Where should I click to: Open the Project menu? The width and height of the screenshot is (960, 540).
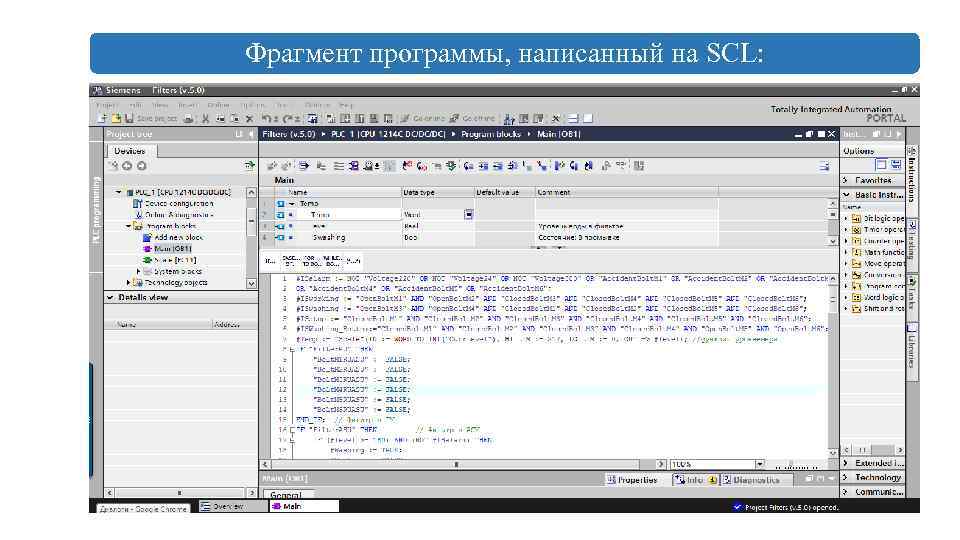point(107,105)
